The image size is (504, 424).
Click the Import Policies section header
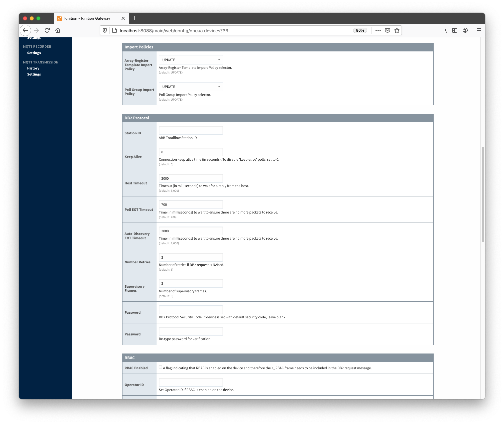pos(278,47)
